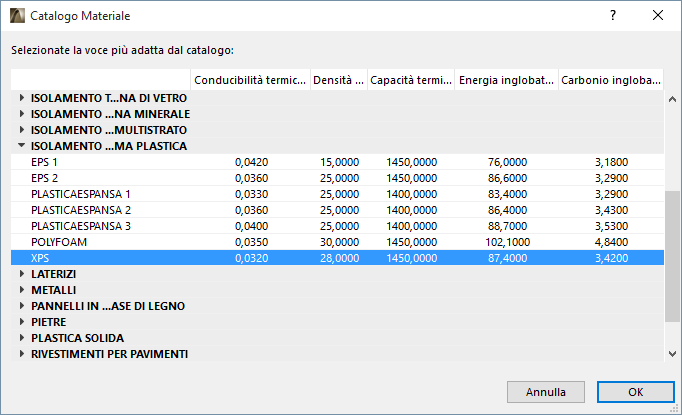Image resolution: width=682 pixels, height=415 pixels.
Task: Select the PLASTICAESPANSA 1 row
Action: tap(338, 194)
